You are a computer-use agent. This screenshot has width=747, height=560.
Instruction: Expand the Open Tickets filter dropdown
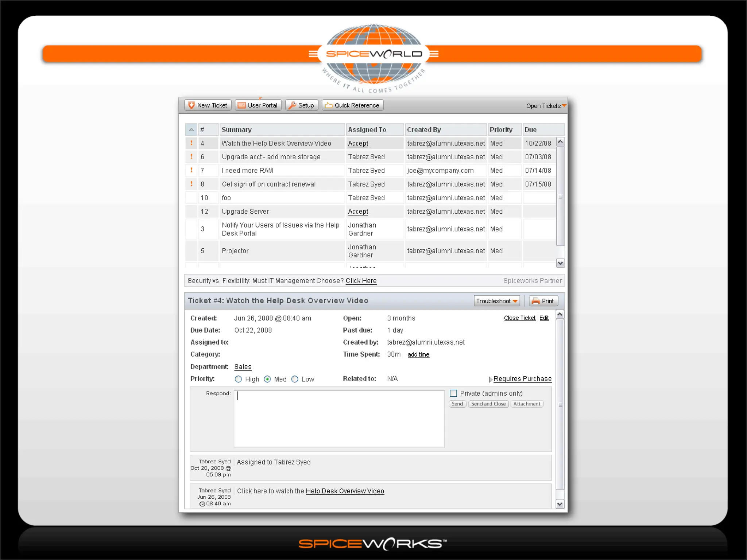click(546, 106)
